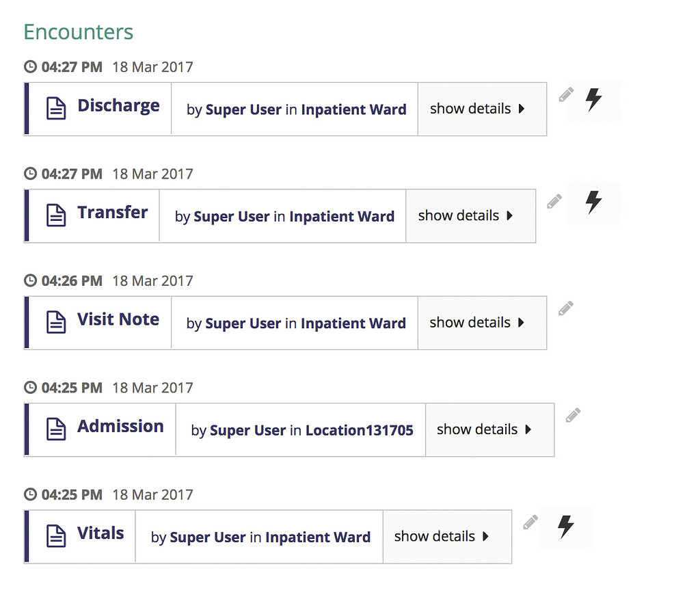Expand the Visit Note details
Viewport: 700px width, 599px height.
[482, 322]
